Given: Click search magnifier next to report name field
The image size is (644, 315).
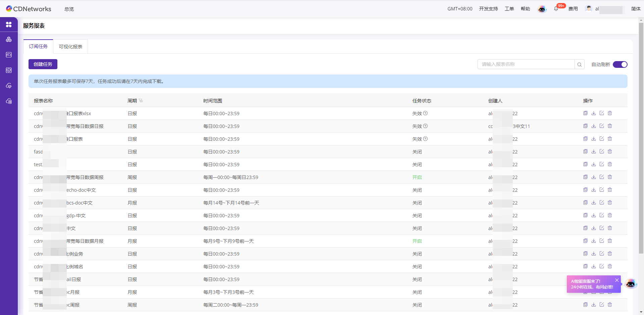Looking at the screenshot, I should (x=580, y=64).
